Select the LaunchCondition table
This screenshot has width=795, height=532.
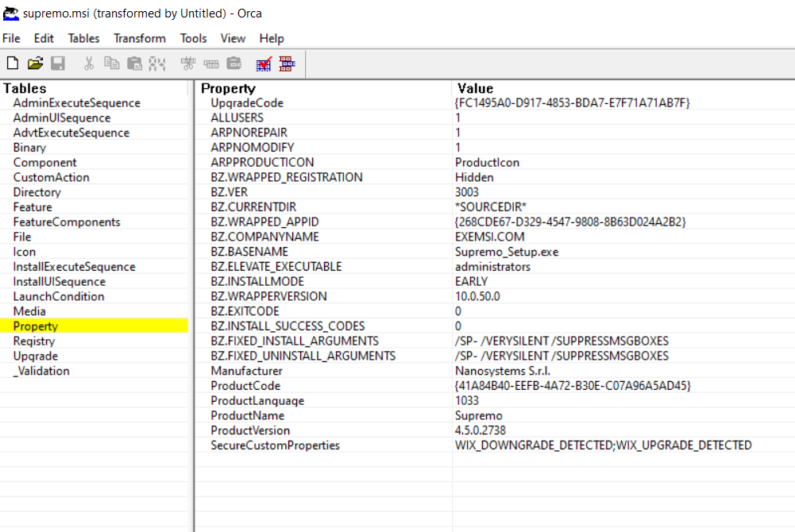pyautogui.click(x=58, y=296)
